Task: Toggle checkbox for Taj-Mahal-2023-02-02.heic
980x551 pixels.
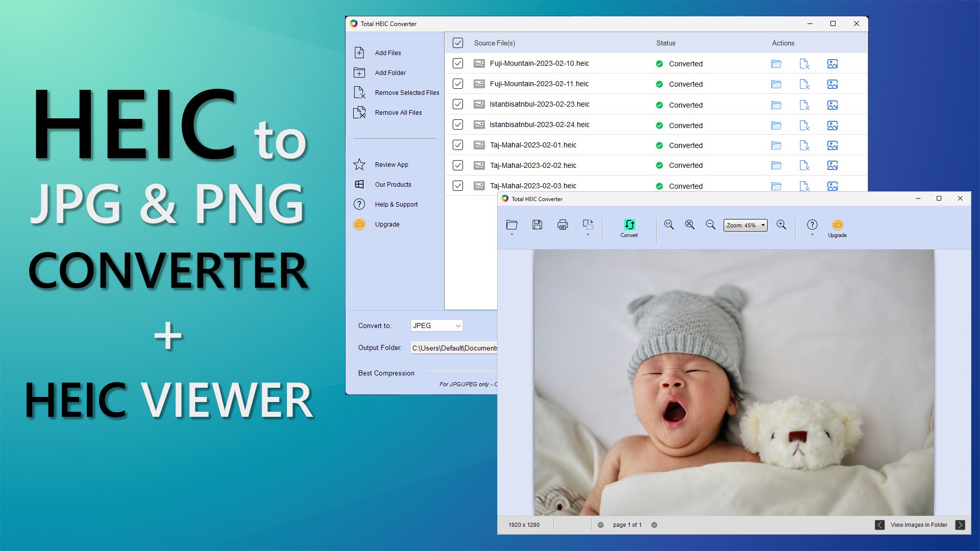Action: 458,165
